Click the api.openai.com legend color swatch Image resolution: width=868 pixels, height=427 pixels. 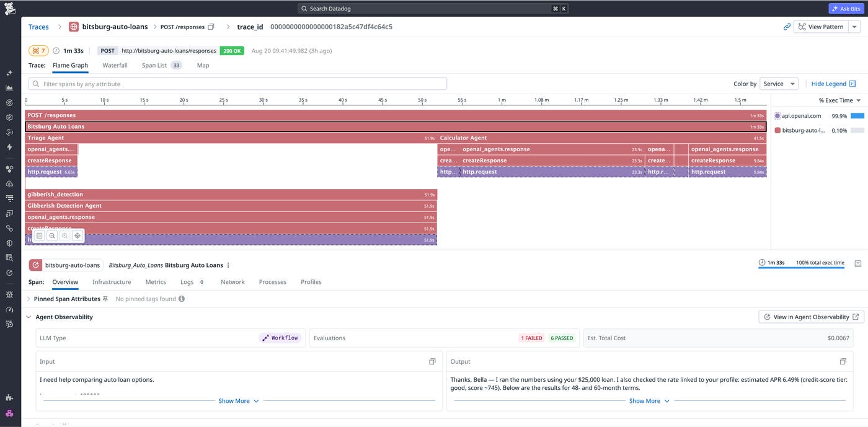tap(777, 116)
